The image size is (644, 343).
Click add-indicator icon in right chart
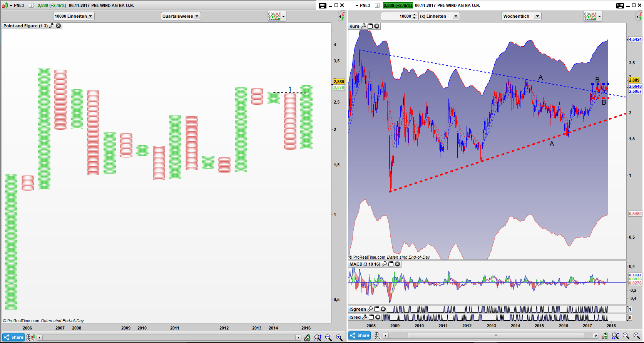coord(590,16)
